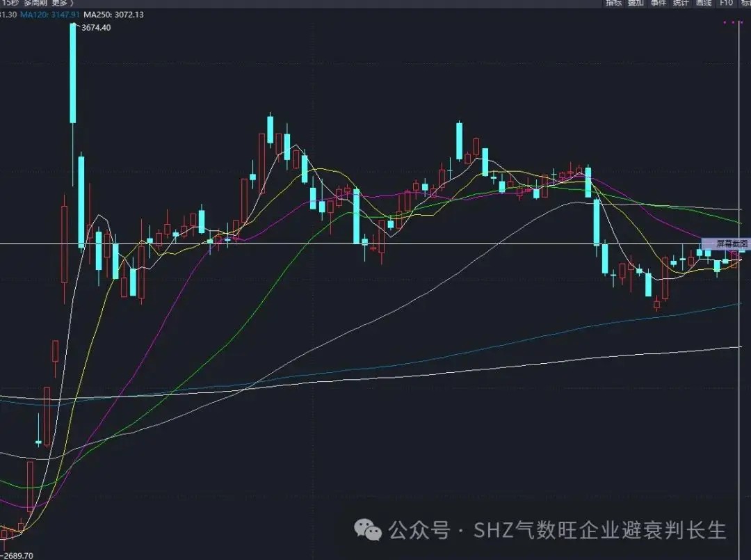
Task: Open the 事件 events panel
Action: 659,3
